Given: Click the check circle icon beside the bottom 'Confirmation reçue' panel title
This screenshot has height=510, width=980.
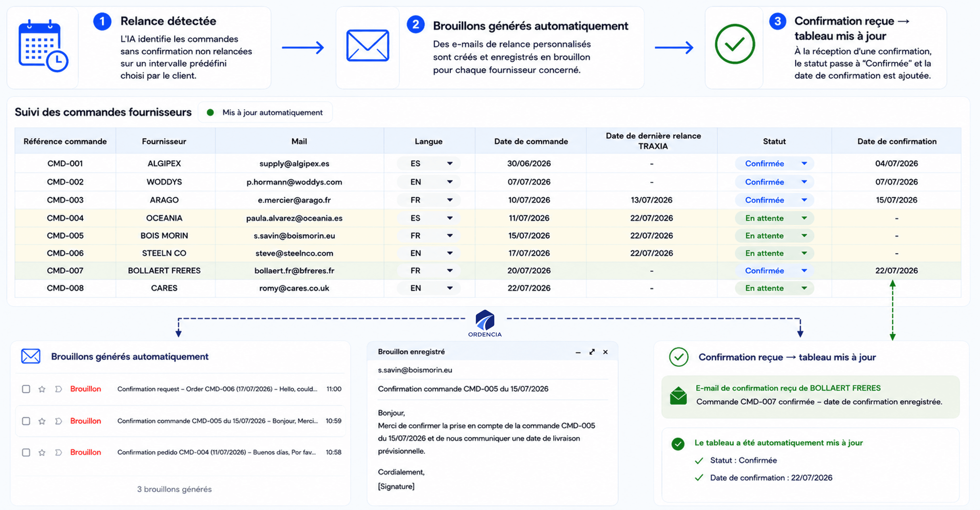Looking at the screenshot, I should [679, 357].
